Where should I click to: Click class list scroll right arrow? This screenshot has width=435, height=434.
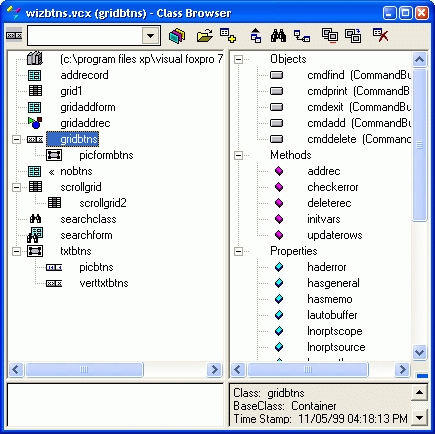(x=214, y=369)
